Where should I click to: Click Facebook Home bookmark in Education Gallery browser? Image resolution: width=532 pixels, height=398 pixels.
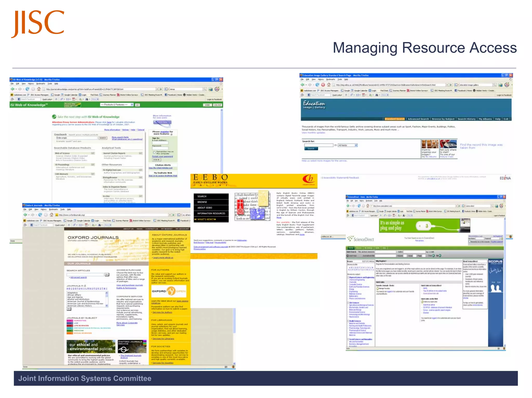(x=463, y=91)
